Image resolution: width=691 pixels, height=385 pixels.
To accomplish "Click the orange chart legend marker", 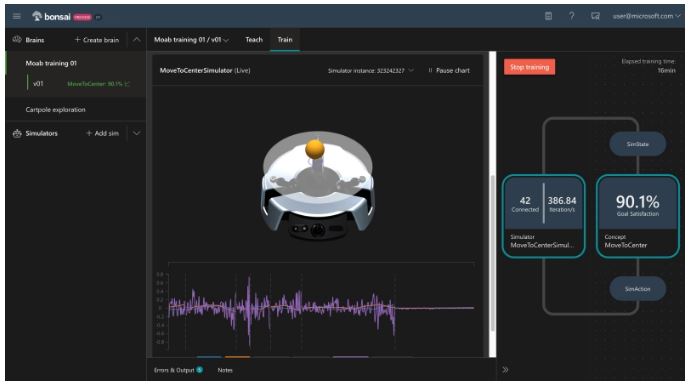I will [237, 357].
